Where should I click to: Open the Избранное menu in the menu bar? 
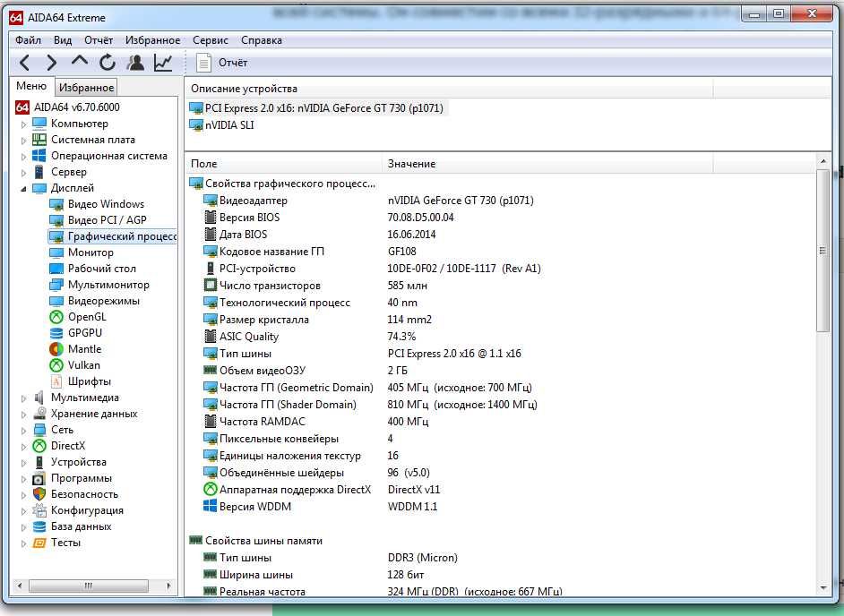click(153, 40)
